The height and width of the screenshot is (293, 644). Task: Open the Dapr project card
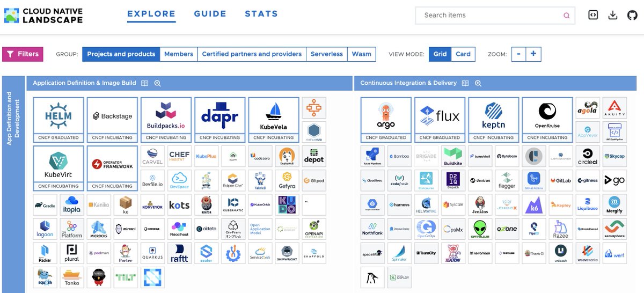click(x=219, y=119)
